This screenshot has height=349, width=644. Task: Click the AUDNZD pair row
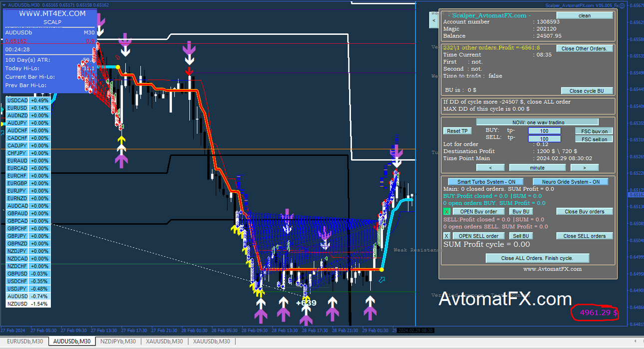[28, 115]
